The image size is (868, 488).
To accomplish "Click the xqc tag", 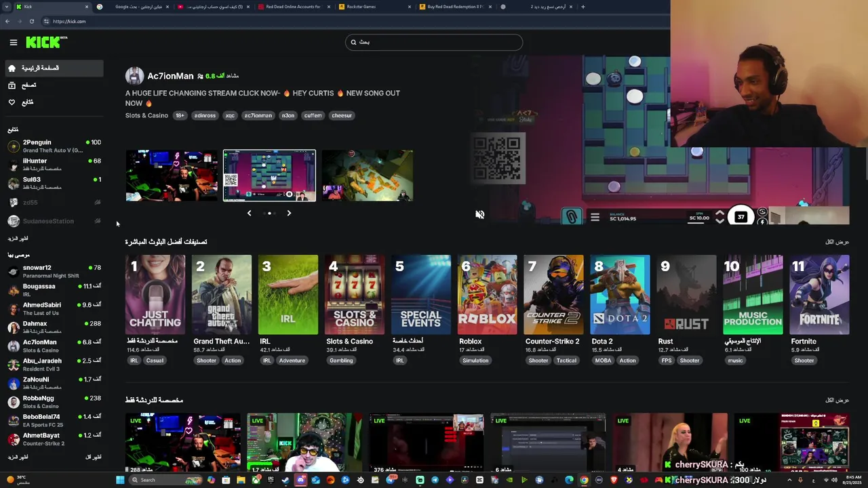I will click(230, 115).
